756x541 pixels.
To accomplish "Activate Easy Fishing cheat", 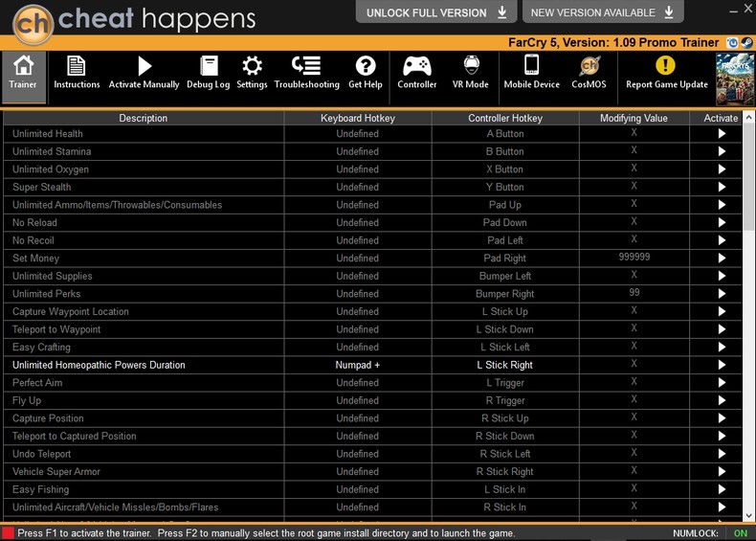I will (x=722, y=489).
